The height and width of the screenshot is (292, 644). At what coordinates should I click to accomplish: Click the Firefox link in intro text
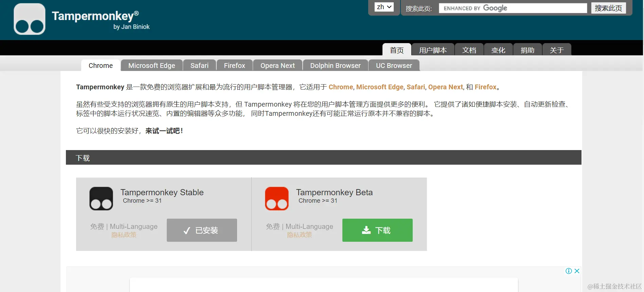click(485, 87)
